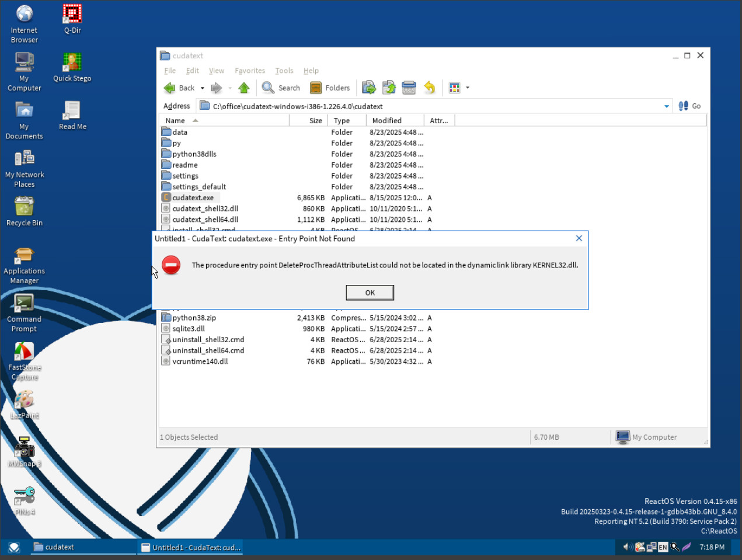Toggle the Folders pane toolbar button
742x560 pixels.
click(330, 88)
